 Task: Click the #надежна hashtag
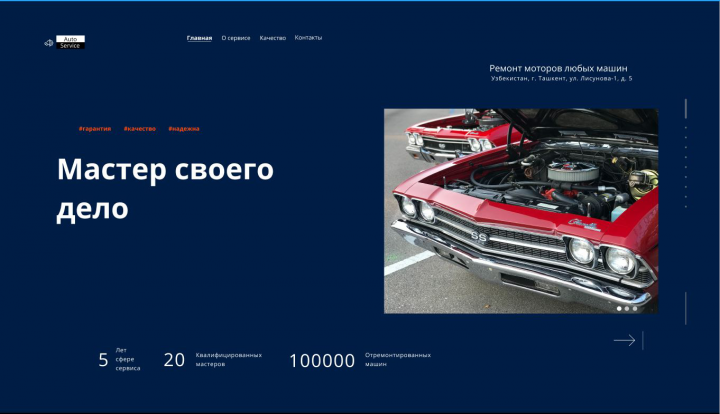coord(184,129)
